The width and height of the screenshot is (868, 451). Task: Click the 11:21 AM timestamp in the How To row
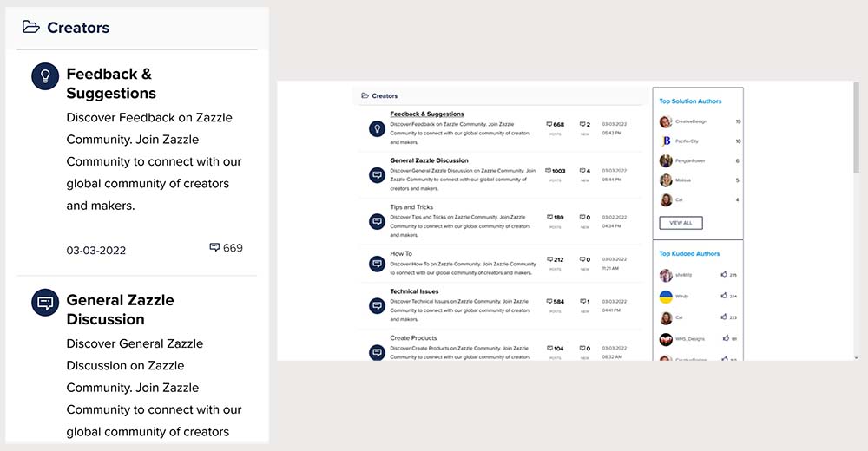[610, 268]
